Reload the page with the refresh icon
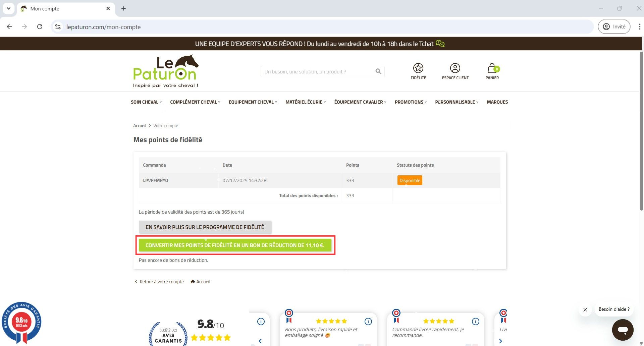The width and height of the screenshot is (644, 346). (40, 26)
